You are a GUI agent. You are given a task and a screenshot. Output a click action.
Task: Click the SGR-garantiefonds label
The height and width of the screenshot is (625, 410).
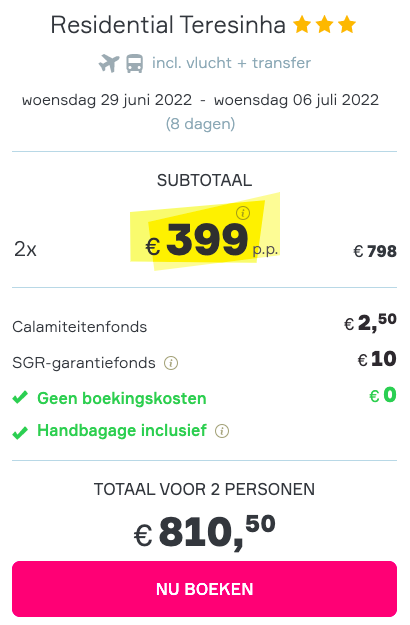84,363
